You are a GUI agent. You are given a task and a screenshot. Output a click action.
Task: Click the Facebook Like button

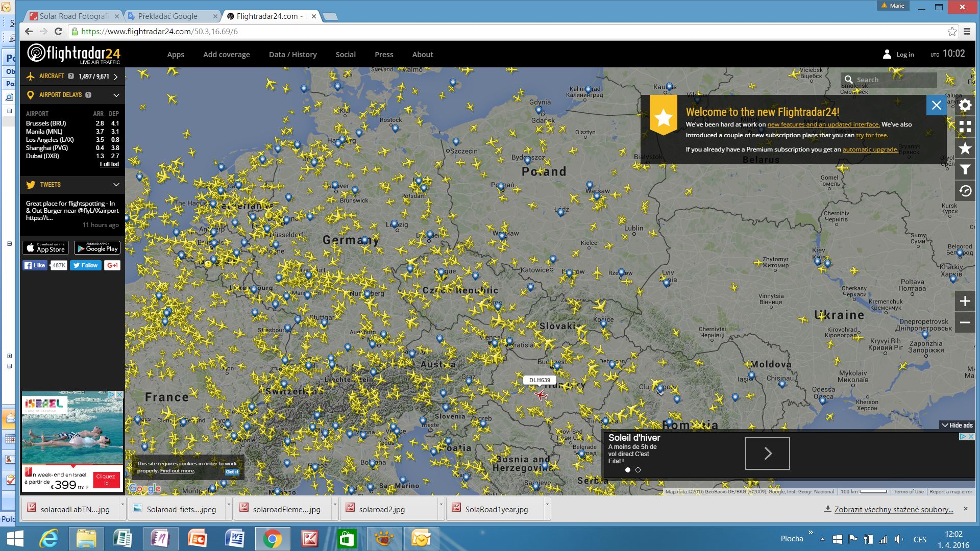click(x=35, y=265)
